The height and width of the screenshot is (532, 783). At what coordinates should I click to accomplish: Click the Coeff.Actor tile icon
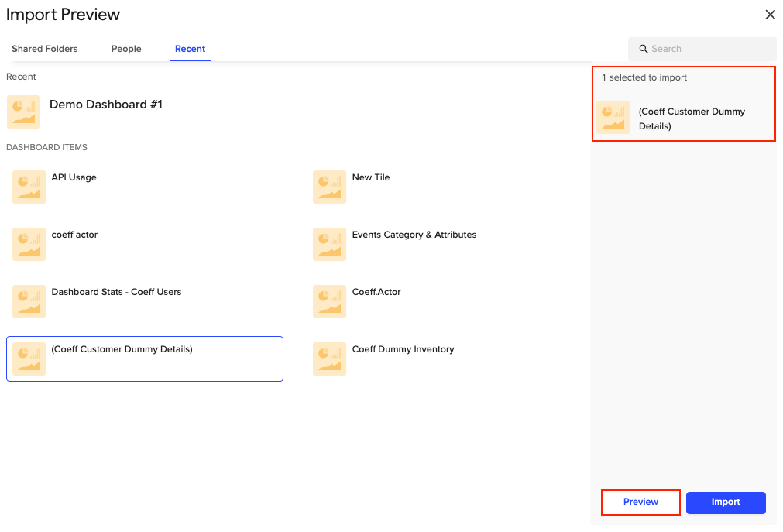tap(329, 302)
